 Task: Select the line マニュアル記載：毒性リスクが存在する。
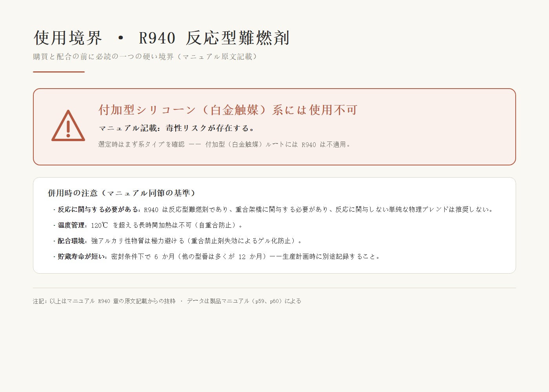tap(177, 128)
